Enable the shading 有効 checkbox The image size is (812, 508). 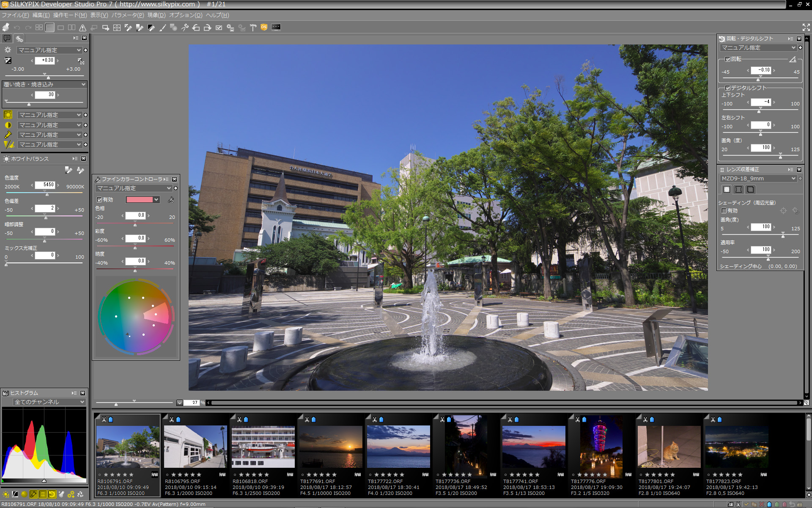pyautogui.click(x=724, y=210)
